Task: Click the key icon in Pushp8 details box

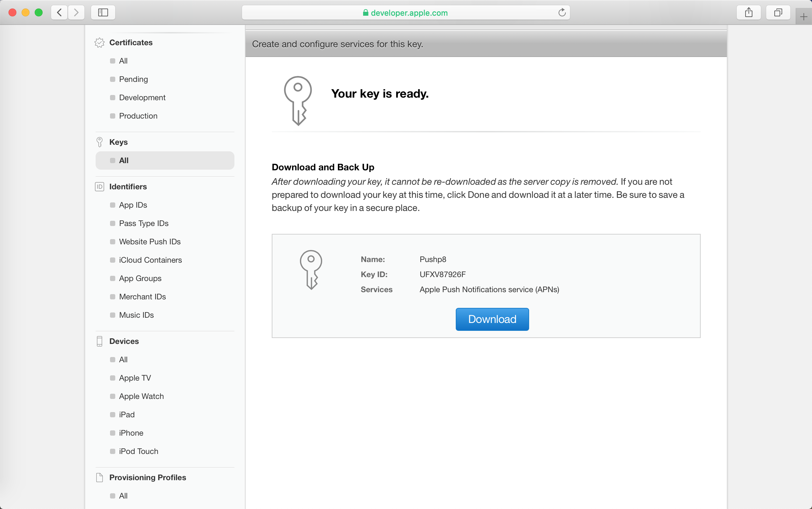Action: click(x=311, y=270)
